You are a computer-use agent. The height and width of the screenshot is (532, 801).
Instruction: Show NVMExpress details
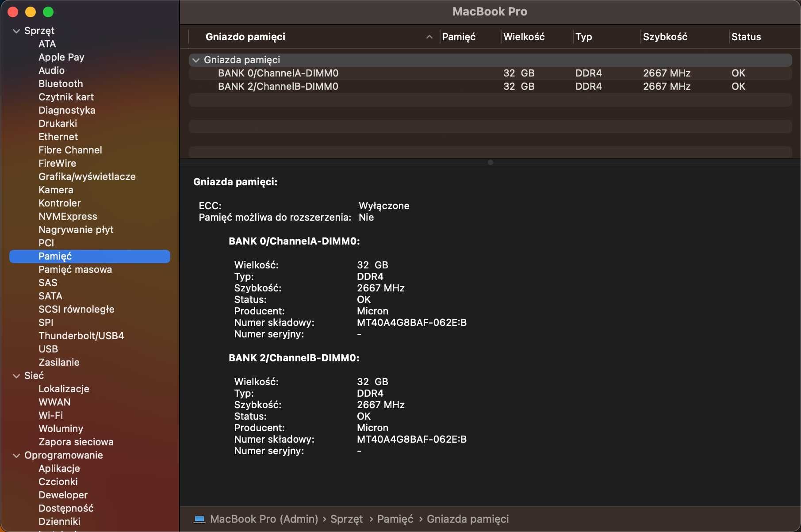pos(68,217)
